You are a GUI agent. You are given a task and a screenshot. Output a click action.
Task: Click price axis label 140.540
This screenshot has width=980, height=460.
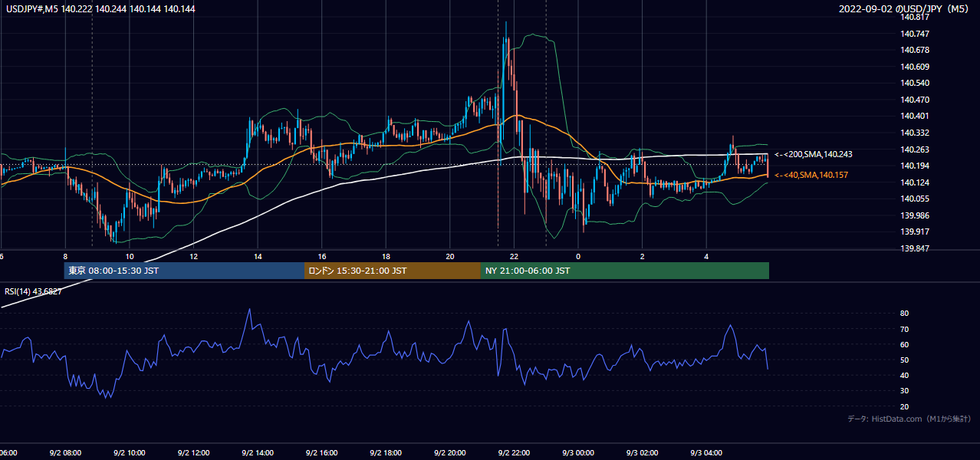(916, 83)
